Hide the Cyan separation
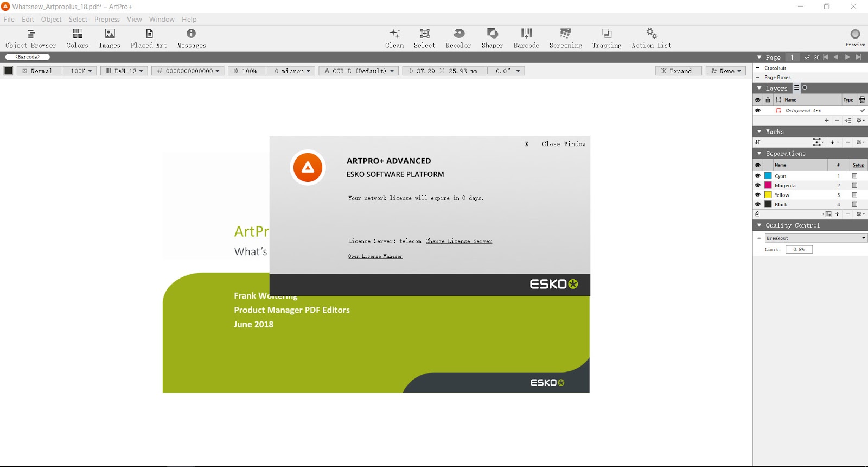 click(x=758, y=175)
